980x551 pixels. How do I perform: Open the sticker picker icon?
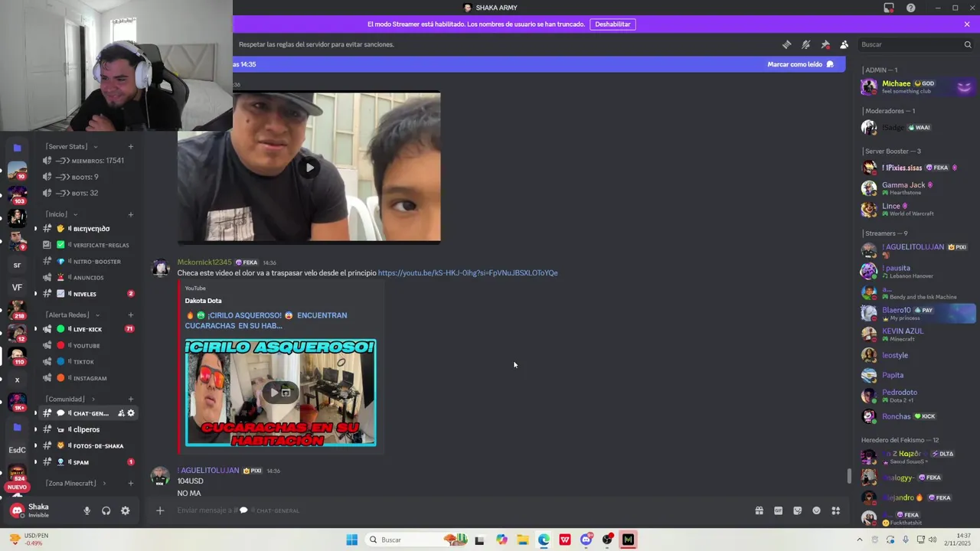pyautogui.click(x=797, y=510)
